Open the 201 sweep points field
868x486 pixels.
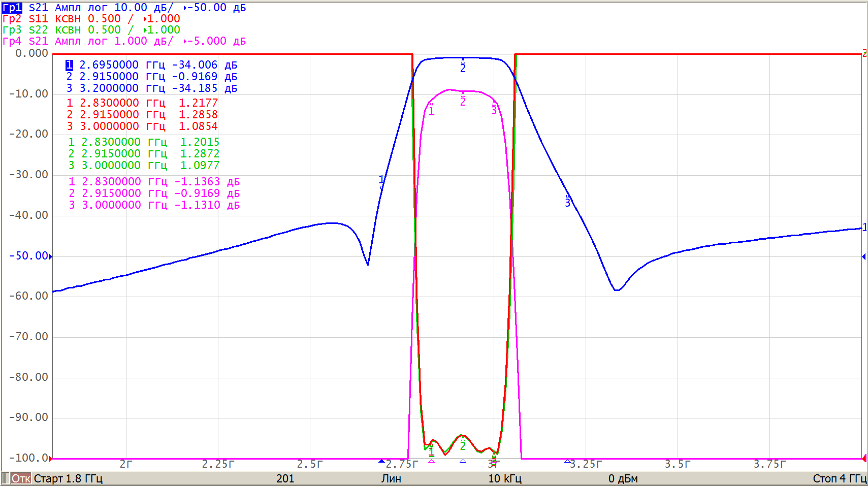(x=285, y=478)
